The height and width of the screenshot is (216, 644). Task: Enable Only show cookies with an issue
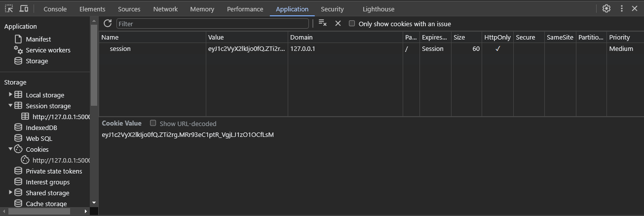click(352, 23)
